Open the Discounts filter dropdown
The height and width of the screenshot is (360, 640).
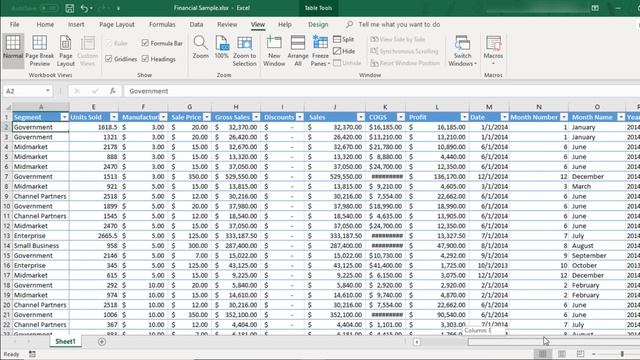(x=300, y=117)
